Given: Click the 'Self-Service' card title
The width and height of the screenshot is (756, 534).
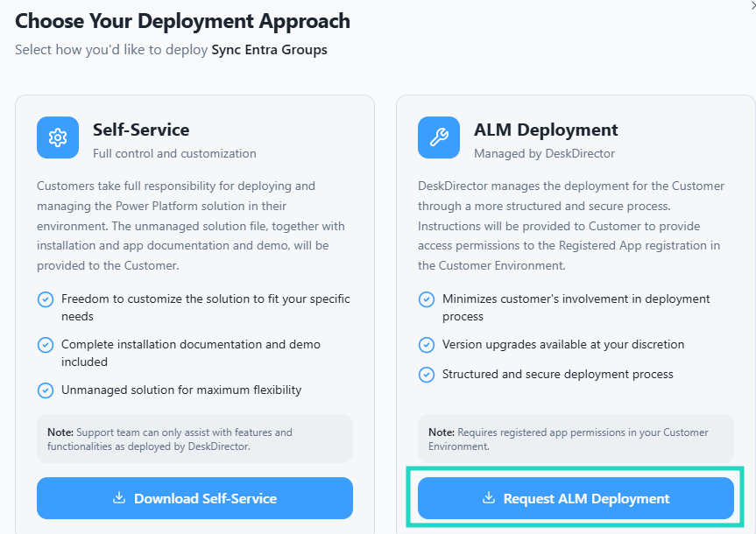Looking at the screenshot, I should (141, 130).
